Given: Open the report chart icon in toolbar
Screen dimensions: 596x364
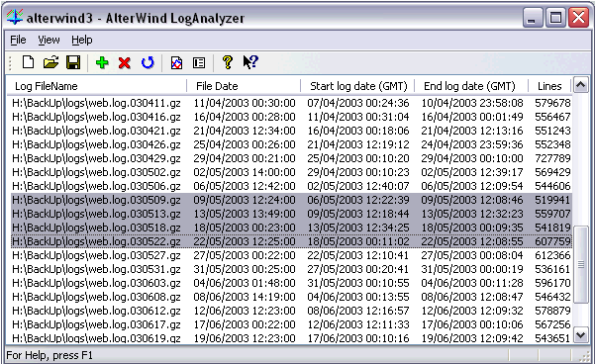Looking at the screenshot, I should [x=176, y=62].
